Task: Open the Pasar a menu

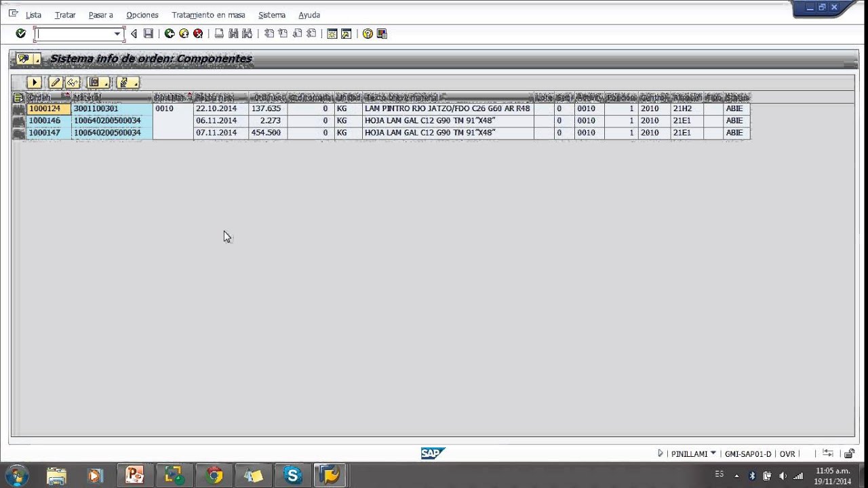Action: click(x=101, y=15)
